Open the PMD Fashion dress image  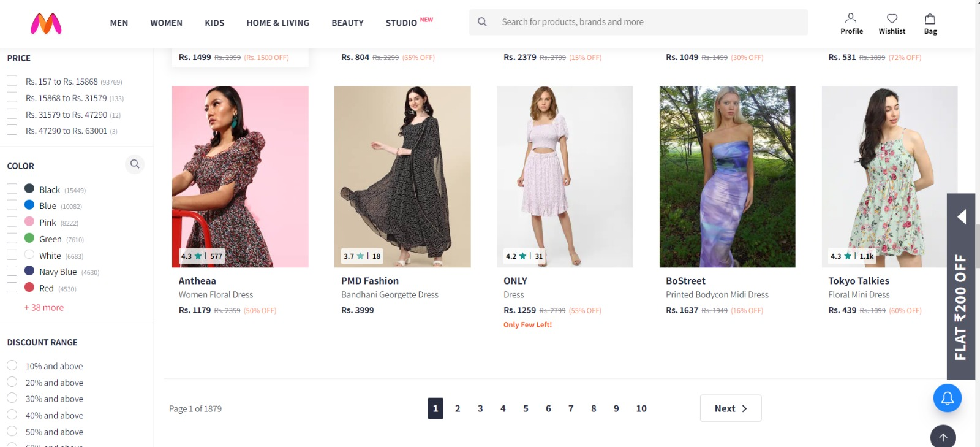(402, 177)
